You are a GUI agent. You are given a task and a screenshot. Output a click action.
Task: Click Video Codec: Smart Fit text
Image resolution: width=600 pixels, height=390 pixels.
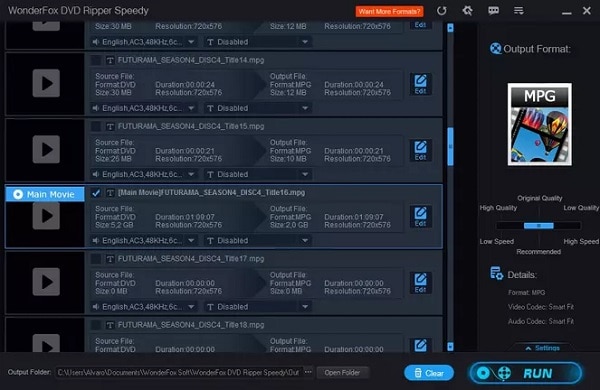pyautogui.click(x=541, y=307)
